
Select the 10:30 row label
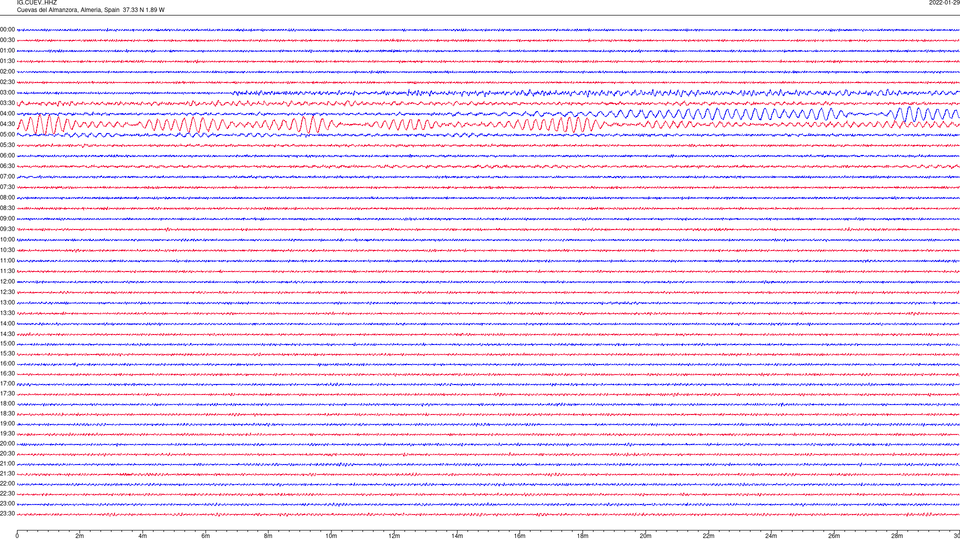(7, 250)
